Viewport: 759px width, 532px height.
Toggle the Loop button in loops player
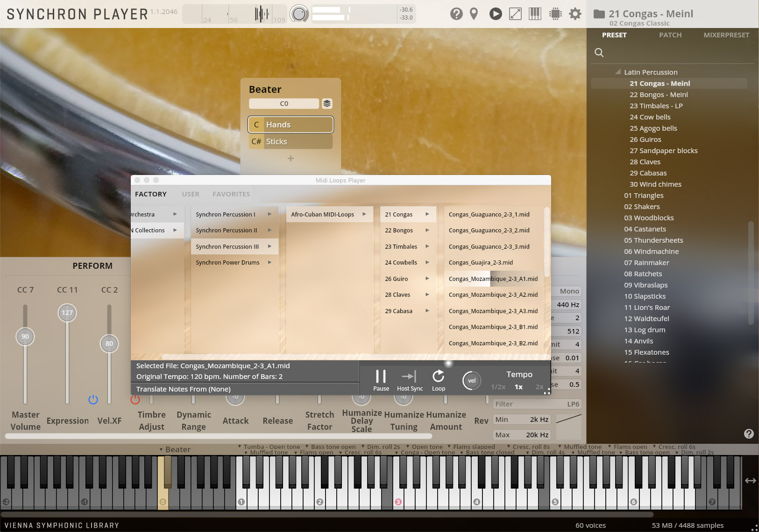pos(439,380)
